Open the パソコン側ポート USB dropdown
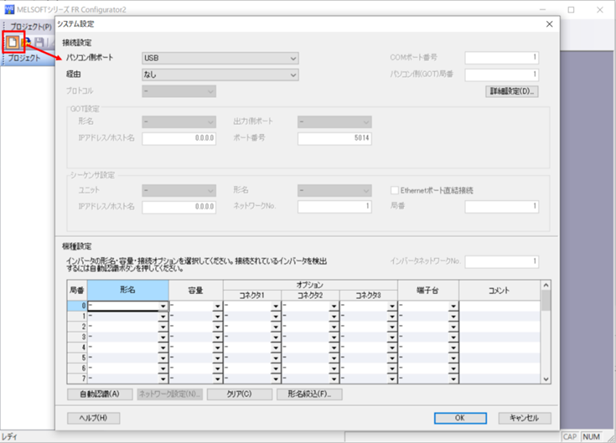The width and height of the screenshot is (616, 443). tap(220, 58)
